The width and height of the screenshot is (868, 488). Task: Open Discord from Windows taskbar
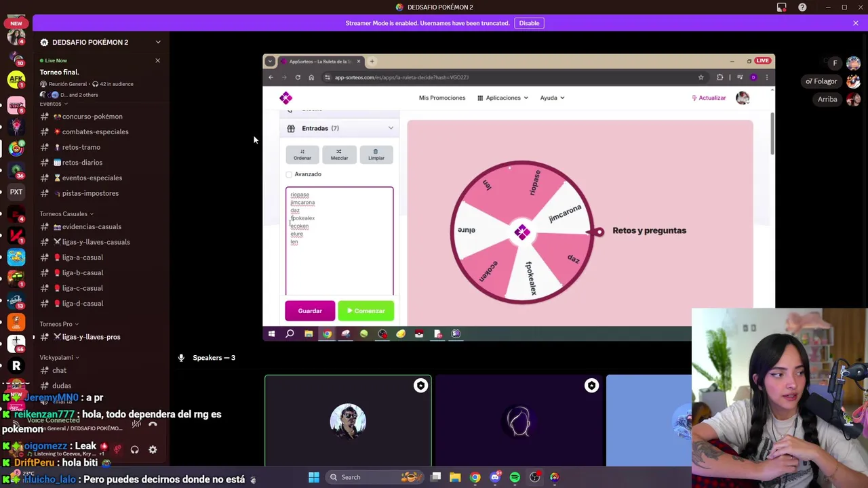tap(495, 477)
